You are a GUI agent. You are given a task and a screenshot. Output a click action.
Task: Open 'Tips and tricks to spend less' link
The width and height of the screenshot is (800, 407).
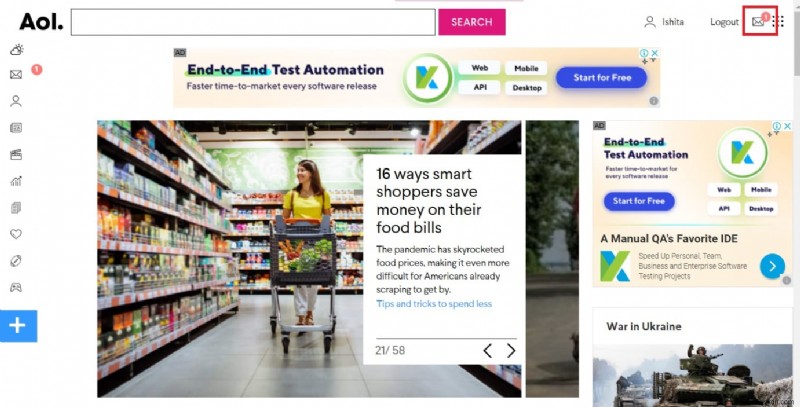point(434,303)
